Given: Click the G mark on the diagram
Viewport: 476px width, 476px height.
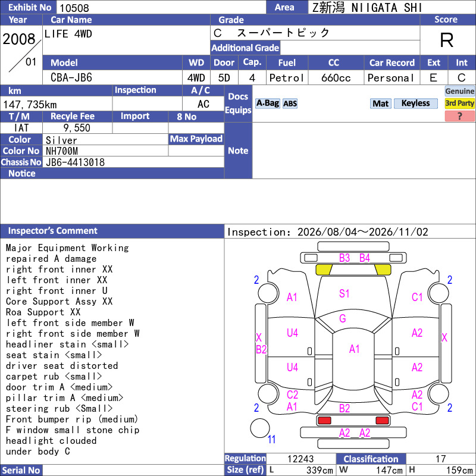Looking at the screenshot, I should tap(343, 318).
